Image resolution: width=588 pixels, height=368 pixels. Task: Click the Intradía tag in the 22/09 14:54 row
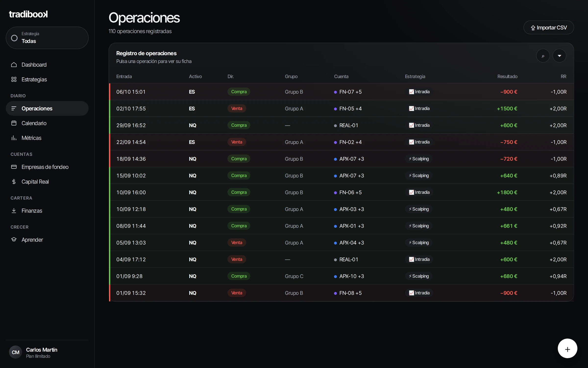click(419, 142)
